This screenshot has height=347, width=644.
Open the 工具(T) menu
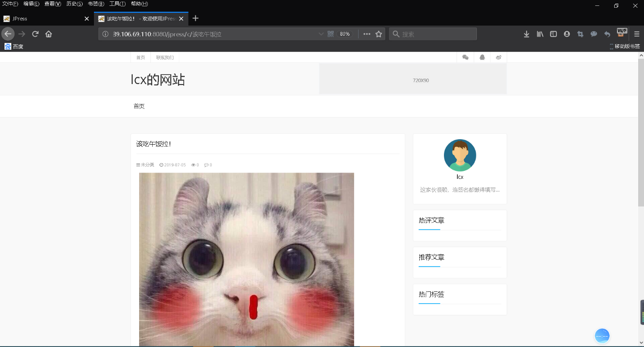coord(117,4)
